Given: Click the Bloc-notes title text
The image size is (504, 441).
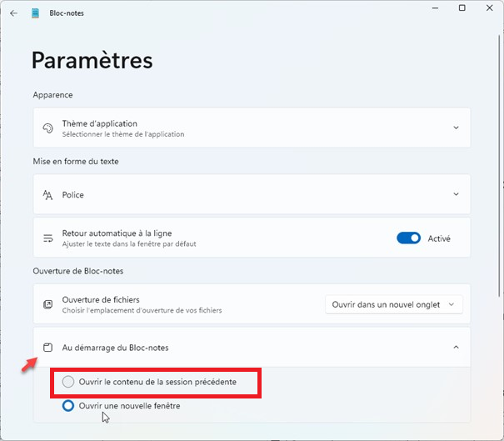Looking at the screenshot, I should coord(67,13).
